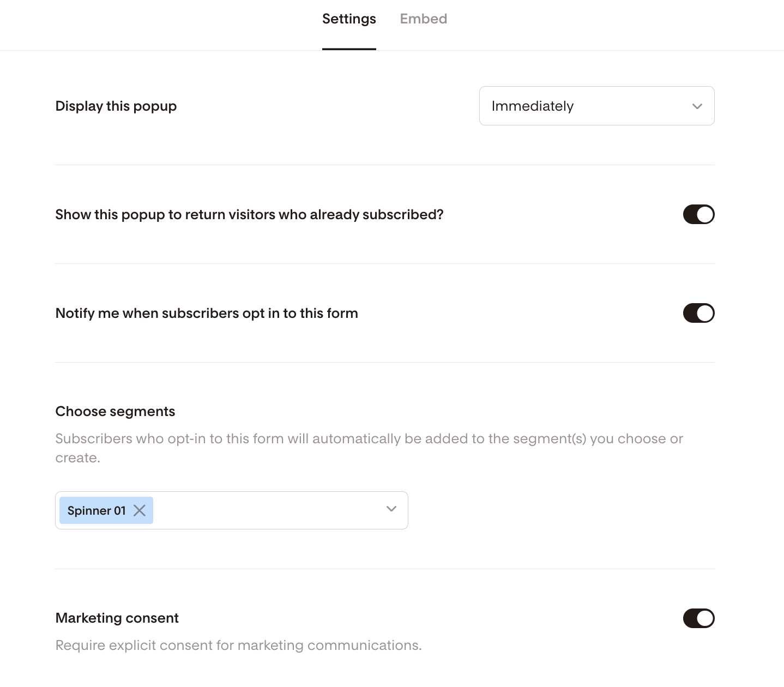Click the separator line above Marketing consent
The width and height of the screenshot is (784, 687).
pos(385,569)
